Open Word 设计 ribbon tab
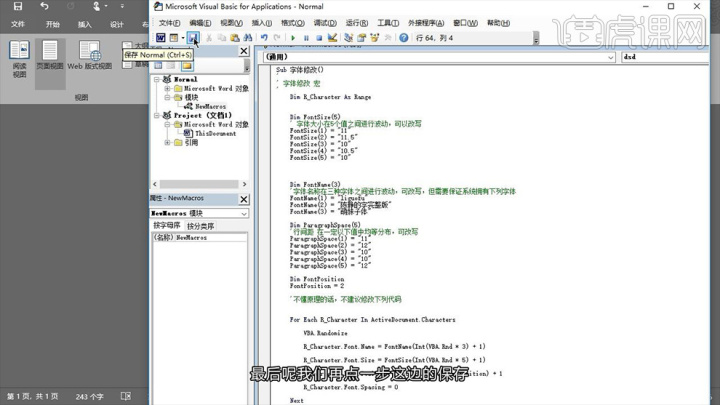Screen dimensions: 720x405 click(117, 25)
